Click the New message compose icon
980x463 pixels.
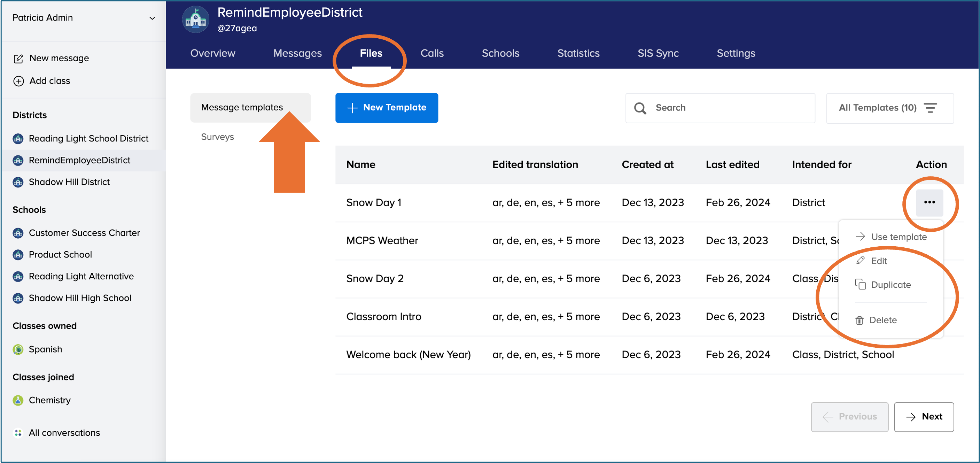[18, 59]
